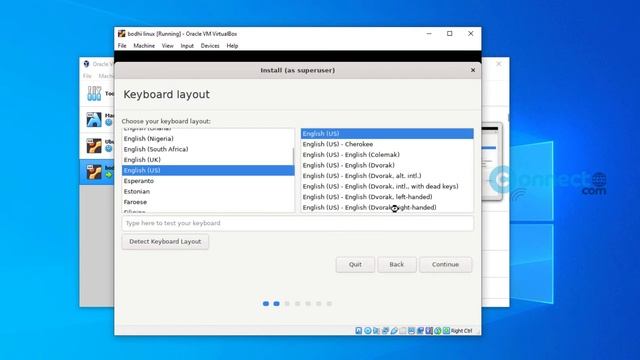Click the recording icon in VirtualBox status bar
The width and height of the screenshot is (640, 360).
[x=420, y=331]
